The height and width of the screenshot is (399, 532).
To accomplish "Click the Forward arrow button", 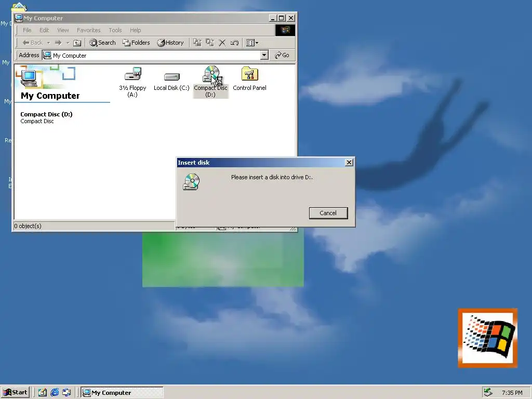I will click(x=58, y=43).
